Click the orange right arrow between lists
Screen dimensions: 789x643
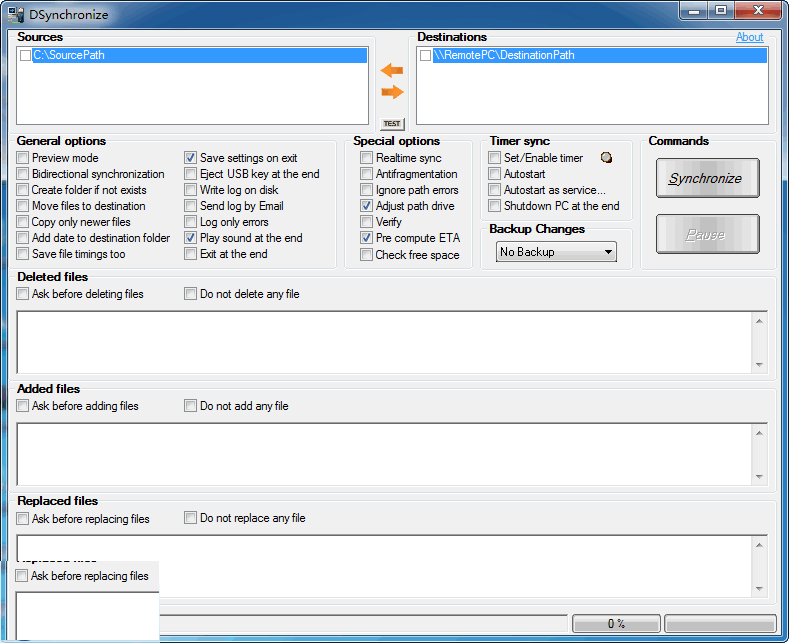pyautogui.click(x=392, y=92)
